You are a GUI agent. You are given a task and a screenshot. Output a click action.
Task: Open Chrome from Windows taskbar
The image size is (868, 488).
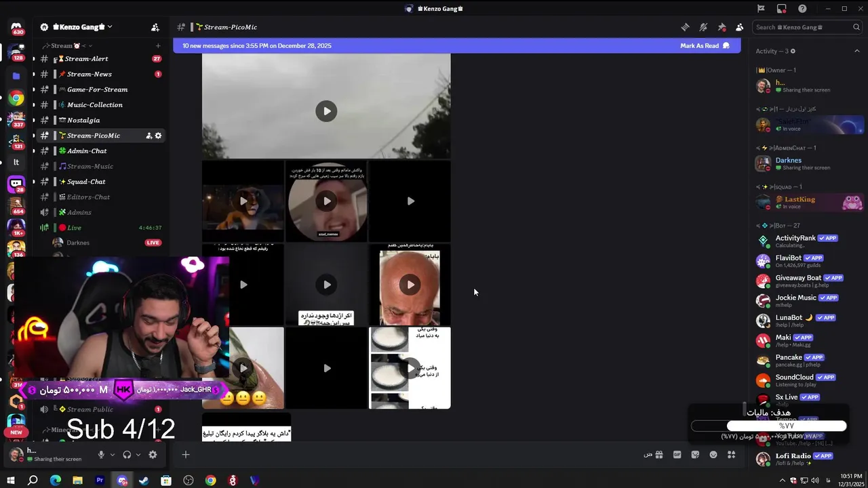pyautogui.click(x=211, y=481)
